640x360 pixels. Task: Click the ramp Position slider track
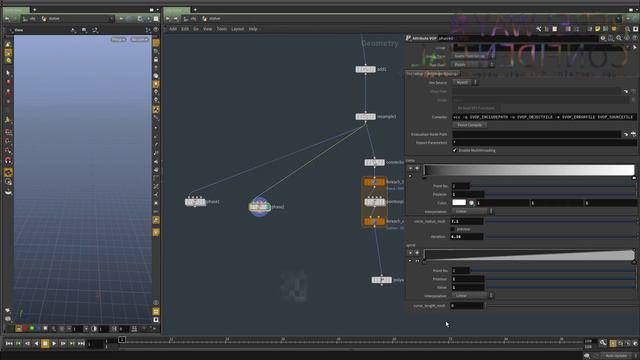(x=560, y=194)
